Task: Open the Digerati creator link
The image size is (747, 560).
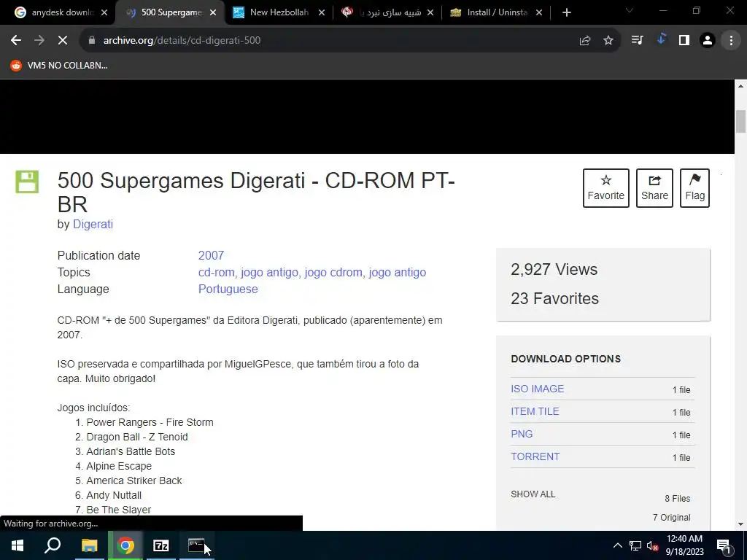Action: point(93,225)
